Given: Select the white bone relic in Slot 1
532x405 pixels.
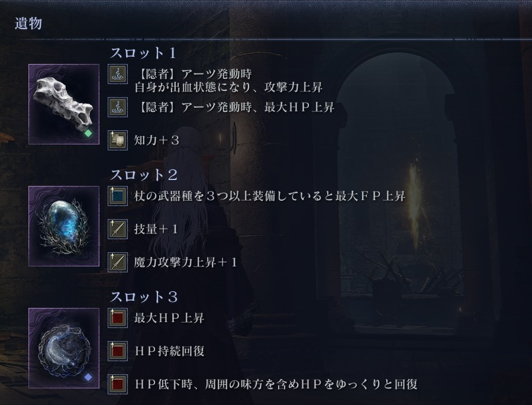Looking at the screenshot, I should [64, 104].
